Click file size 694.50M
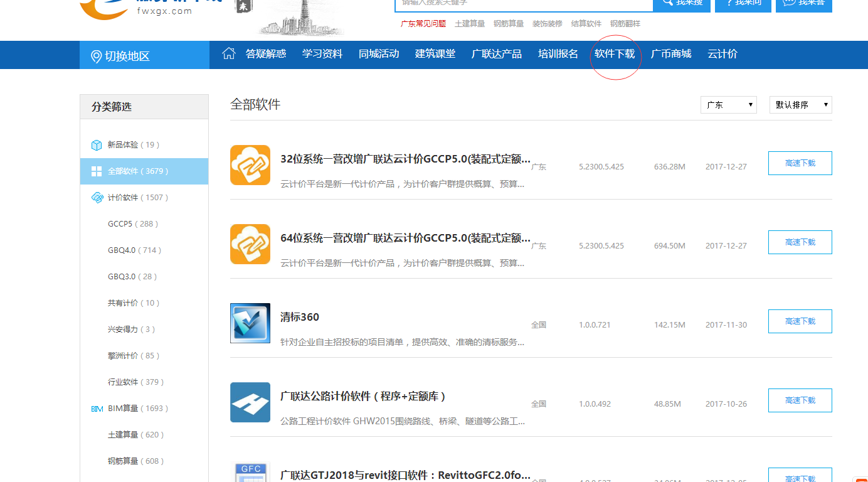The height and width of the screenshot is (482, 868). pyautogui.click(x=670, y=246)
